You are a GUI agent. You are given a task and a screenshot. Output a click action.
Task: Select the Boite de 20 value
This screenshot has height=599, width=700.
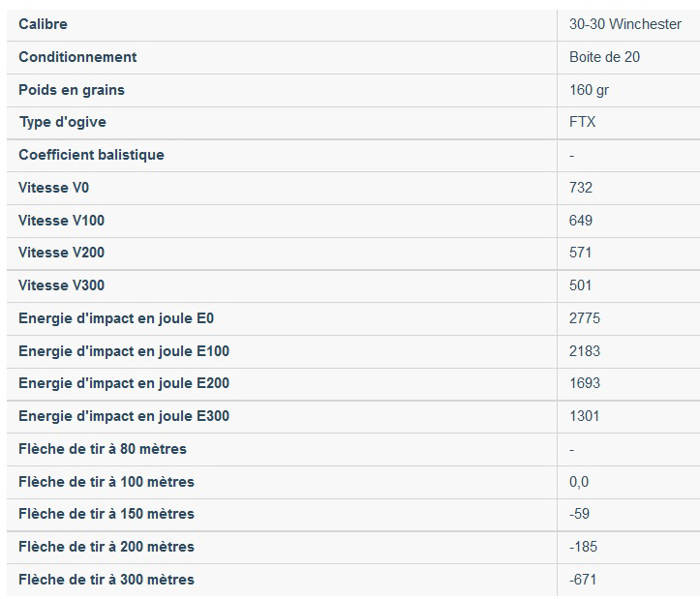tap(604, 57)
